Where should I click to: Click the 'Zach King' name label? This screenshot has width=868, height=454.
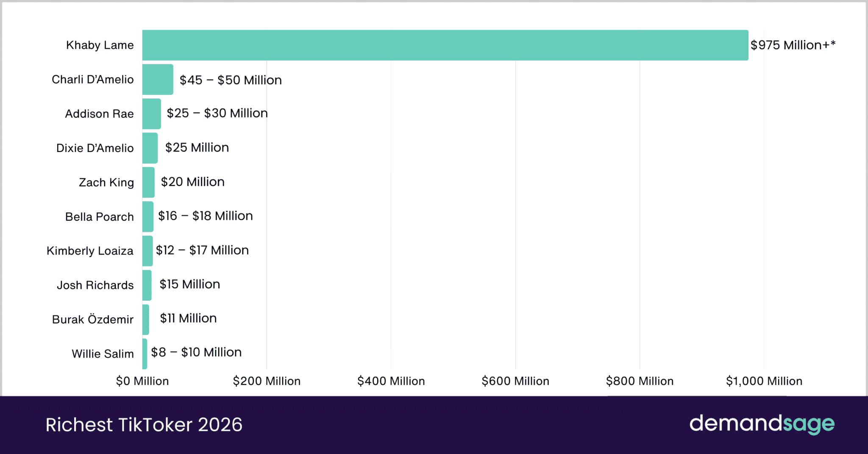coord(106,182)
